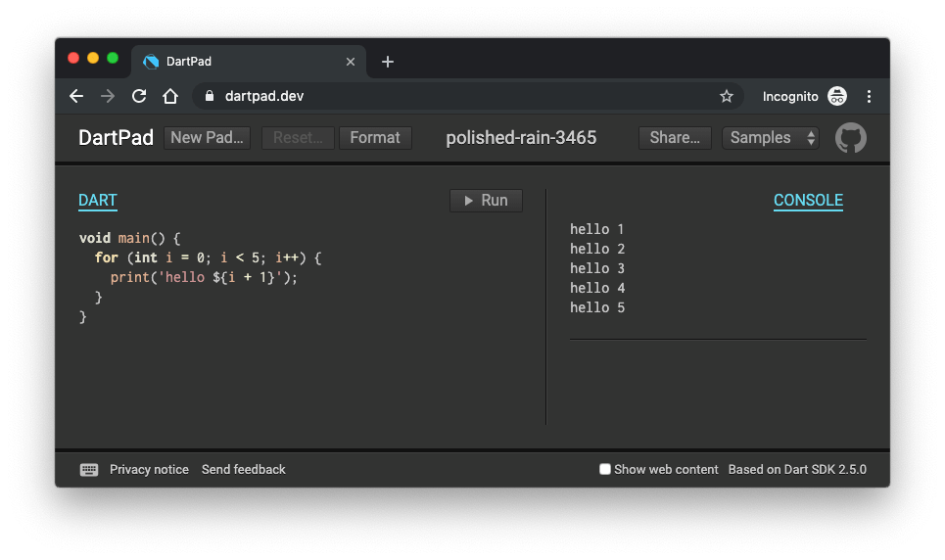
Task: Enable Show web content checkbox
Action: click(605, 470)
